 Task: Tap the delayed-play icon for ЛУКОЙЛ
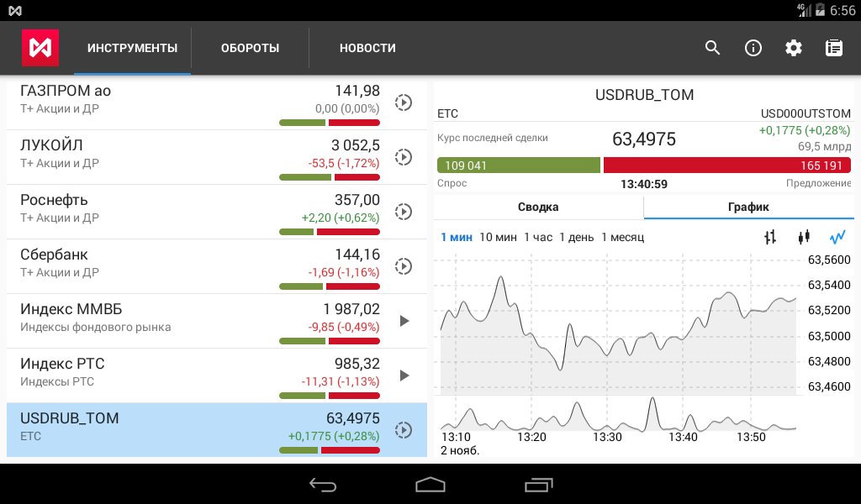pyautogui.click(x=404, y=157)
